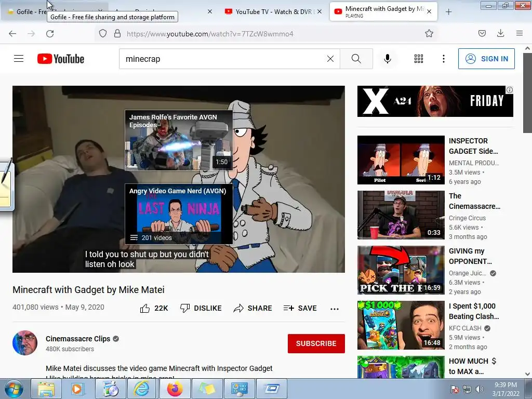
Task: Open the Orange Juice channel name
Action: coord(468,273)
